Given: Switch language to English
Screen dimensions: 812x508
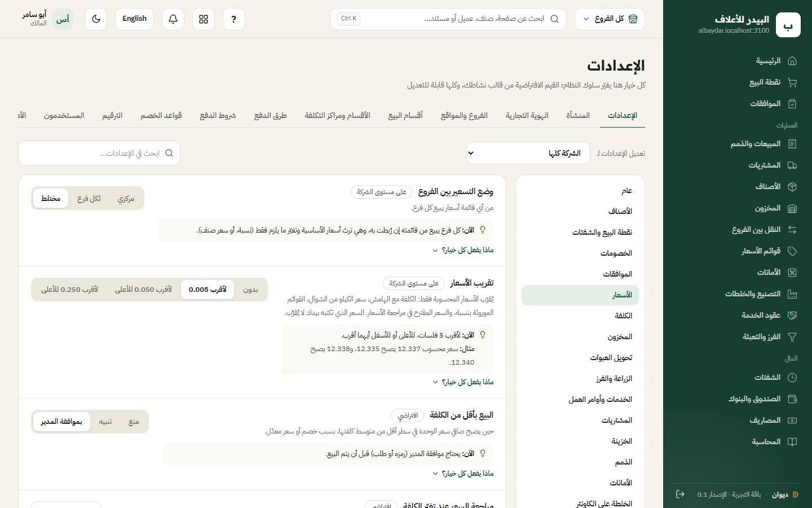Looking at the screenshot, I should coord(134,19).
